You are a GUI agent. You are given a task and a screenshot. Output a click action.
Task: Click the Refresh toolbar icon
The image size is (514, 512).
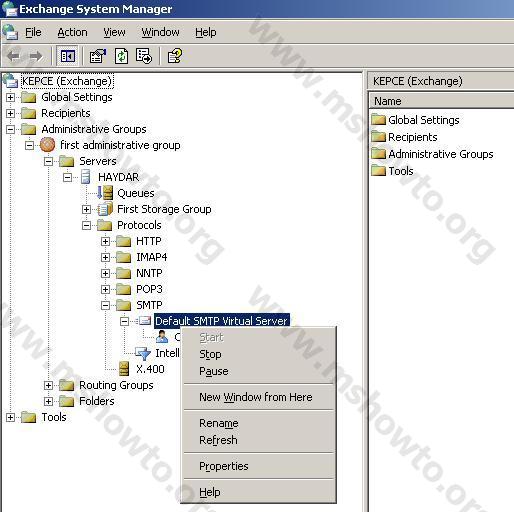coord(121,56)
